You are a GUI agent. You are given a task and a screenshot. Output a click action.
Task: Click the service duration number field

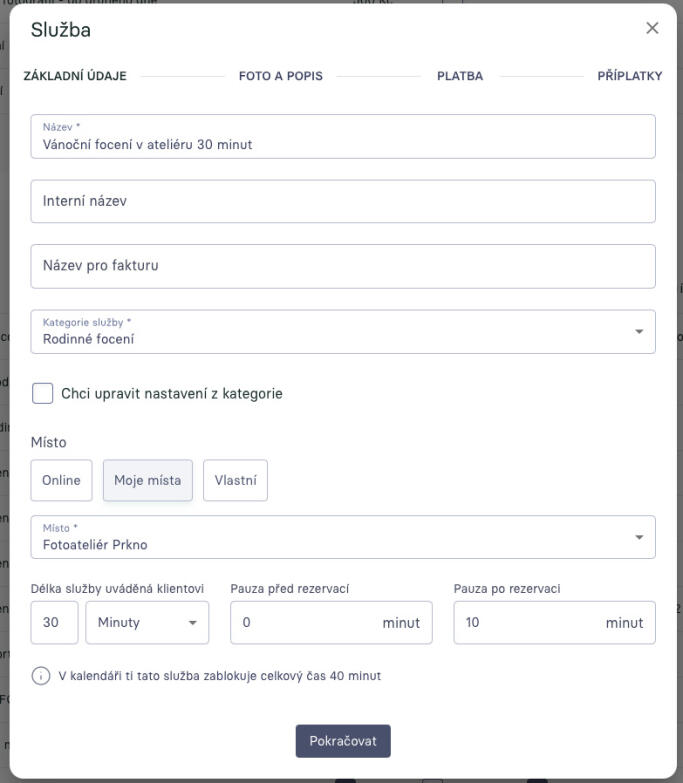[x=54, y=622]
